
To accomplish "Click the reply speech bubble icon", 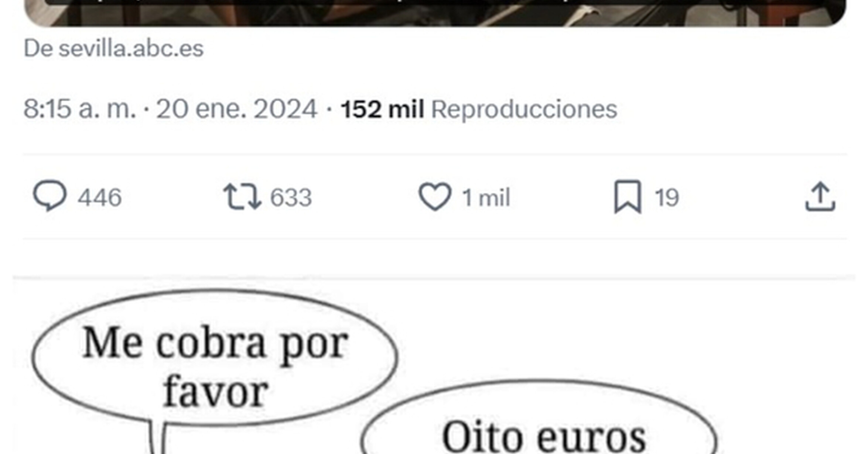I will [50, 196].
